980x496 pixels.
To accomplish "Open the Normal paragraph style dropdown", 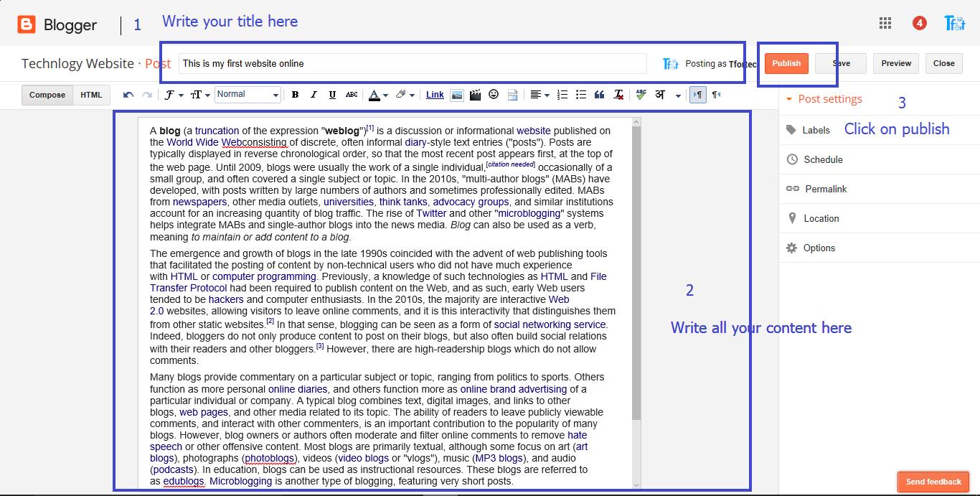I will pos(248,95).
